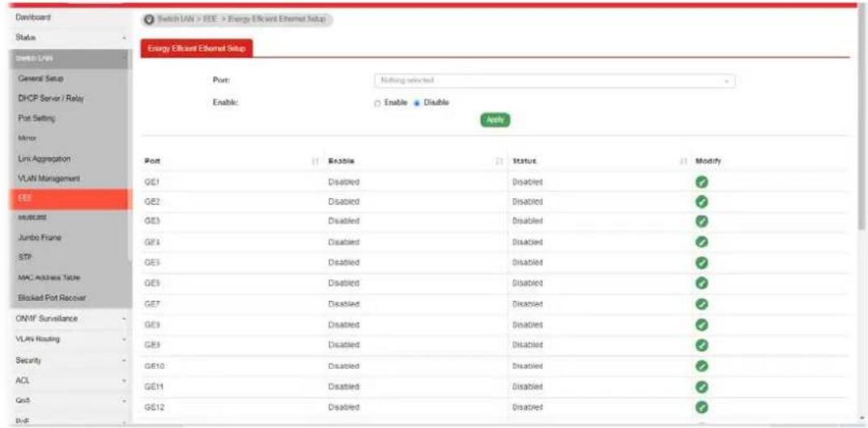This screenshot has height=428, width=868.
Task: Click the GE1 port cell
Action: [152, 181]
